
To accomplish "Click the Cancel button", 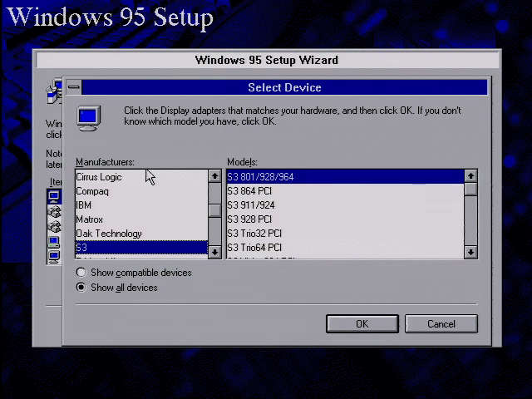I will tap(441, 324).
